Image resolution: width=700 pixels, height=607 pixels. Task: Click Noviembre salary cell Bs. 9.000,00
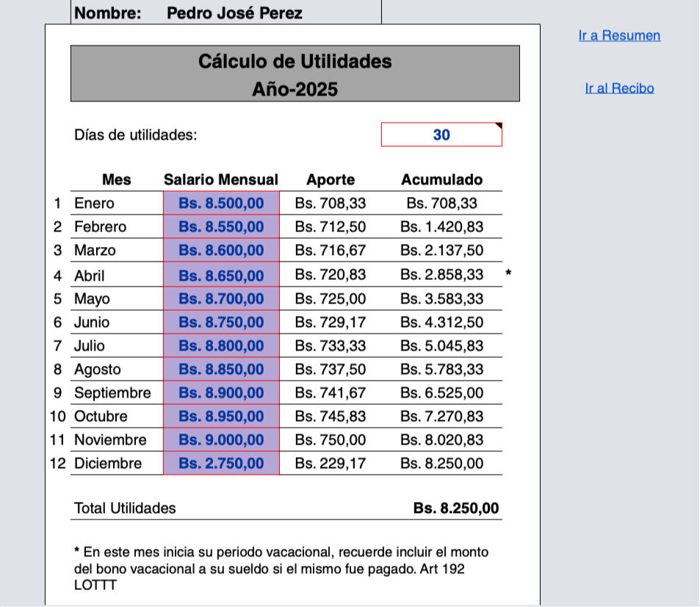pyautogui.click(x=221, y=440)
